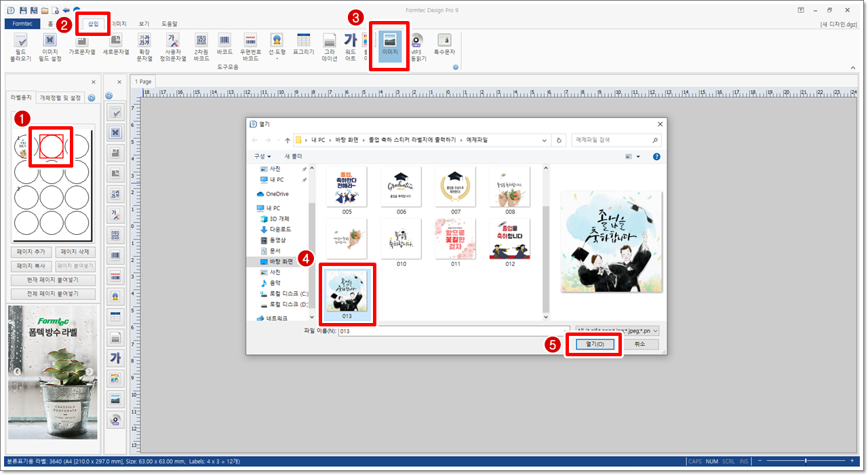Select the barcode tool in side toolbar
868x475 pixels.
pyautogui.click(x=115, y=256)
